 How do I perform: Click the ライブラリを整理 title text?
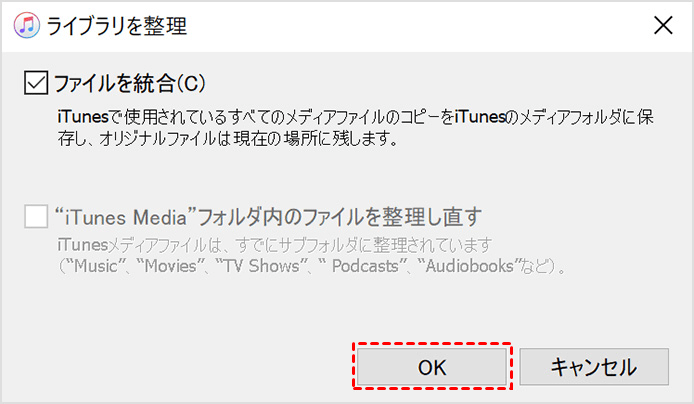117,26
